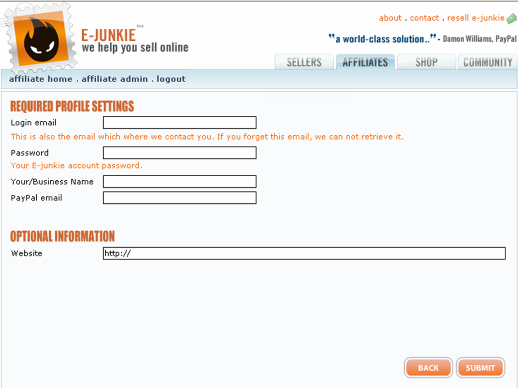This screenshot has width=518, height=388.
Task: Click the 'we help you sell online' tagline
Action: point(135,48)
